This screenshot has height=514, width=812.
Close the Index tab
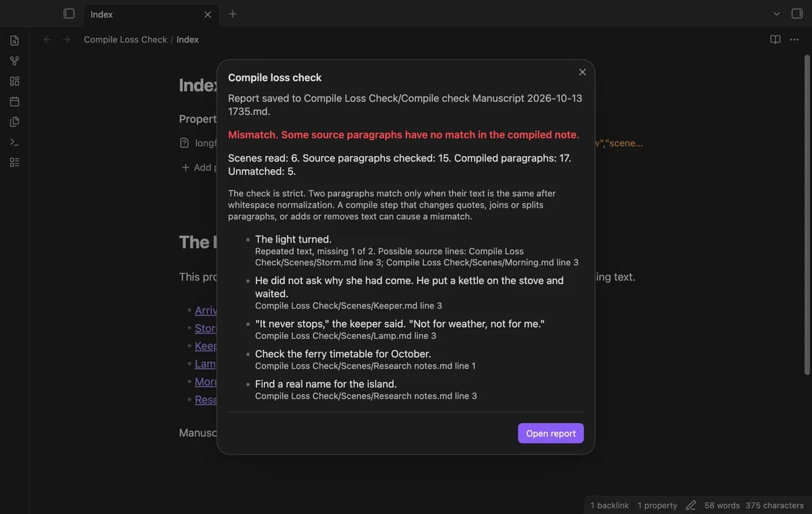tap(208, 14)
